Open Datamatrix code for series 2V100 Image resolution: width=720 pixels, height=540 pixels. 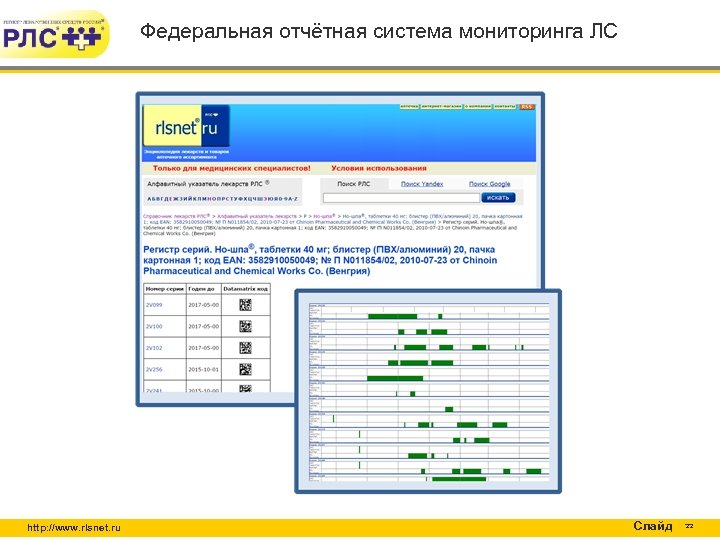point(245,326)
